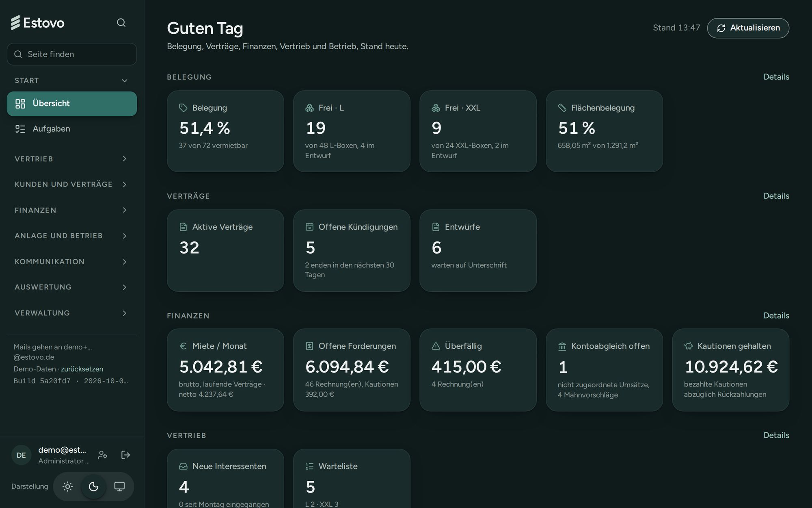Click list icon on Warteliste card
812x508 pixels.
point(309,466)
